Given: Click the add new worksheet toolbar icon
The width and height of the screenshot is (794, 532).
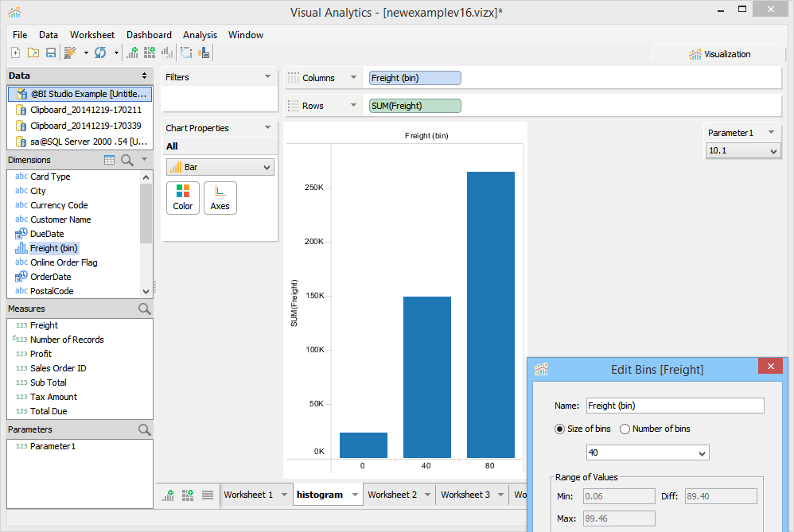Looking at the screenshot, I should (x=133, y=52).
